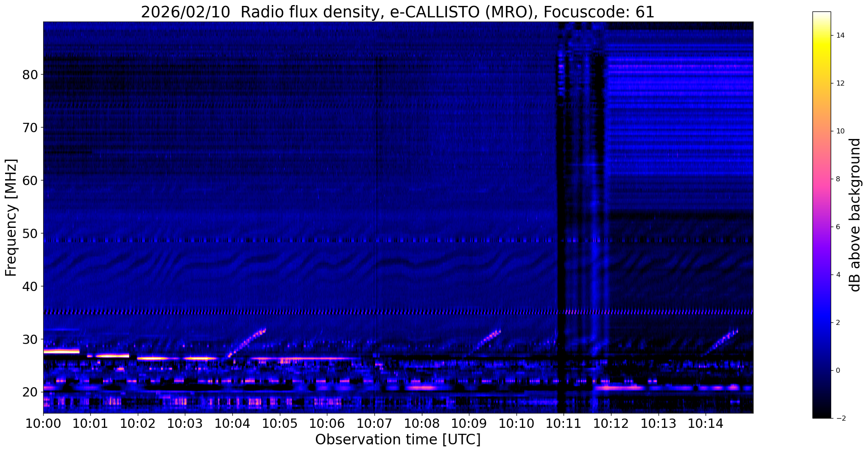Pick the white top end of the colorbar

[x=821, y=14]
